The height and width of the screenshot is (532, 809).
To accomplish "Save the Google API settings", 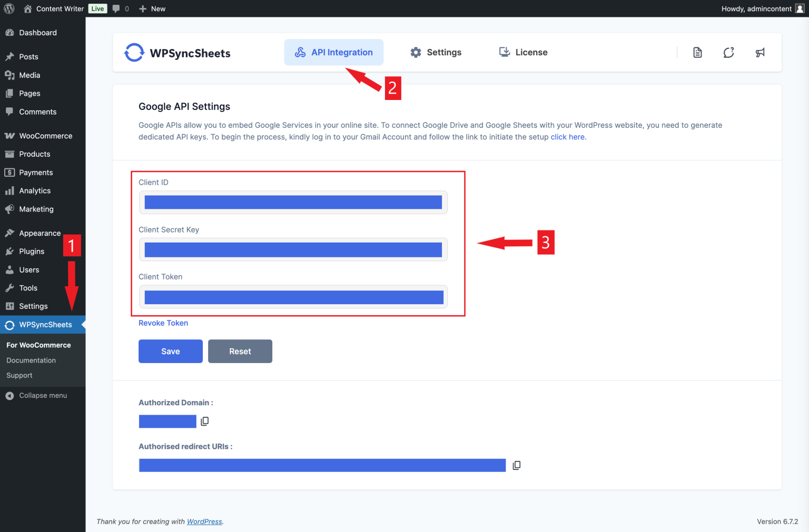I will (x=170, y=351).
